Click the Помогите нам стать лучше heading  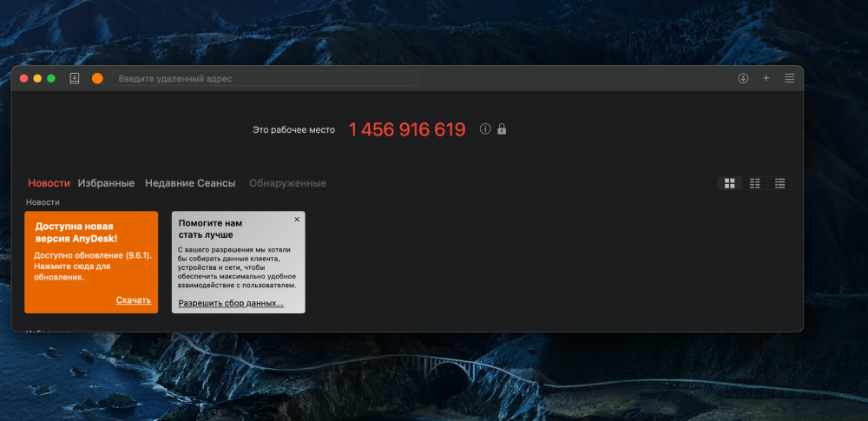[x=210, y=229]
